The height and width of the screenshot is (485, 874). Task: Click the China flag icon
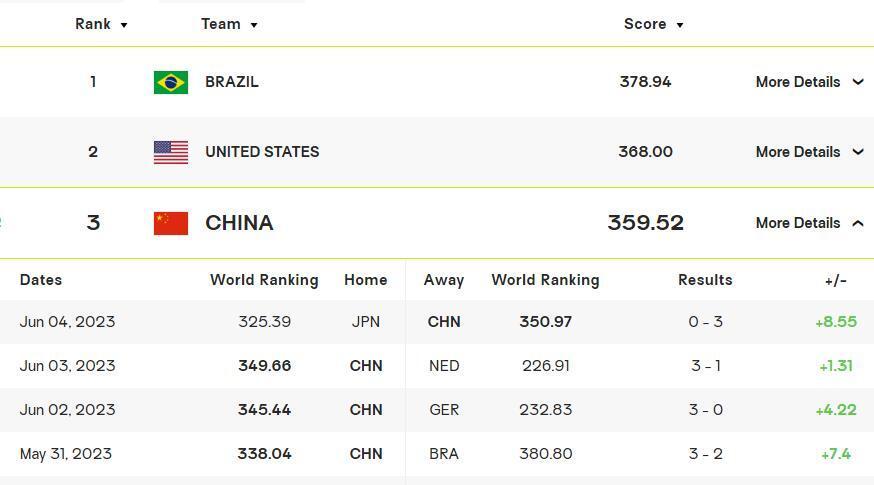(x=171, y=223)
